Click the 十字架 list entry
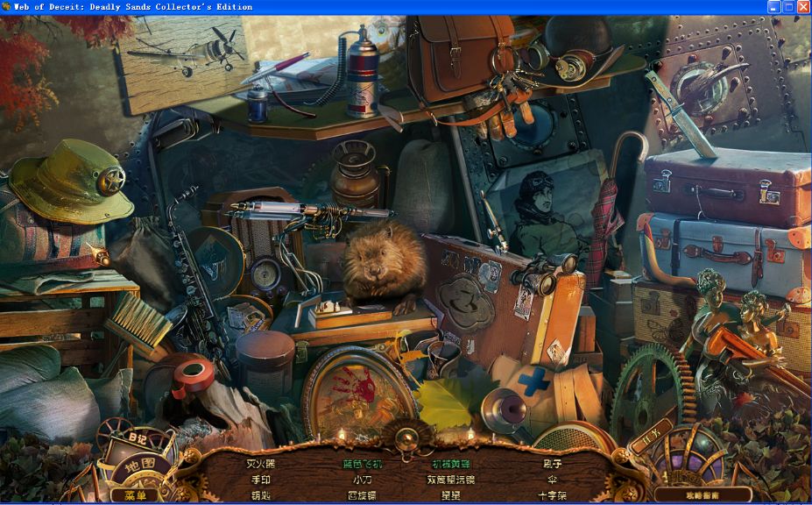The width and height of the screenshot is (812, 505). pos(552,495)
